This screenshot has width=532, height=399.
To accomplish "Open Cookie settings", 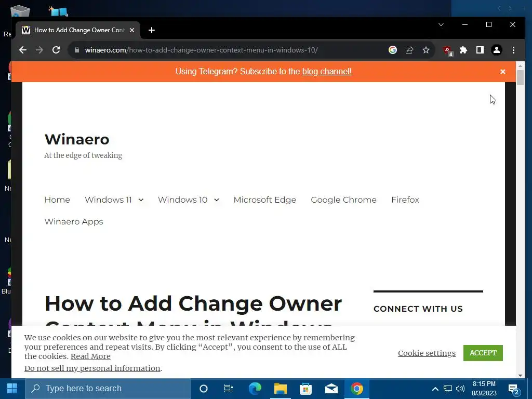I will click(x=427, y=353).
